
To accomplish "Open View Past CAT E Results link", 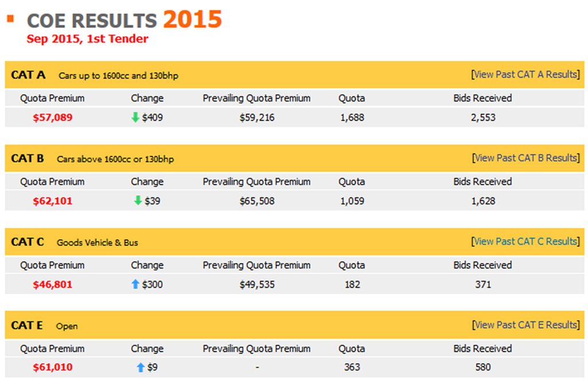I will [526, 325].
